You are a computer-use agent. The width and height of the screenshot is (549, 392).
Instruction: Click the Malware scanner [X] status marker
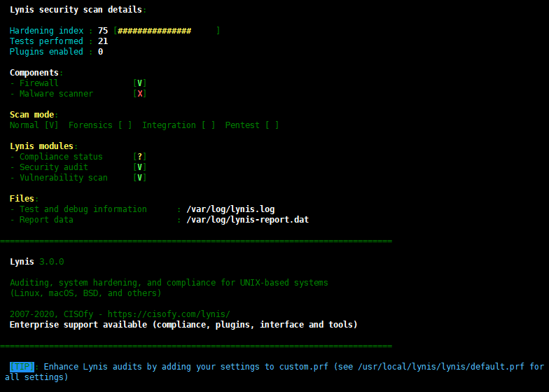click(x=140, y=94)
